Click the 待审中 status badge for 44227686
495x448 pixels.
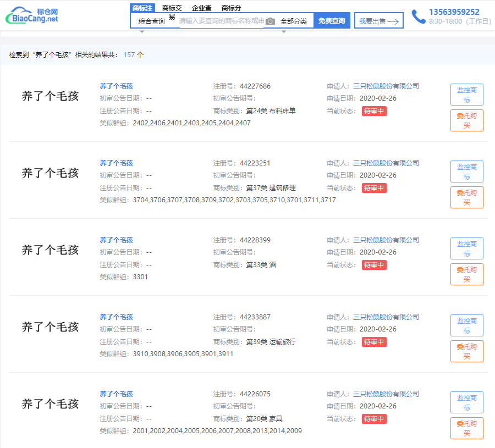point(374,111)
